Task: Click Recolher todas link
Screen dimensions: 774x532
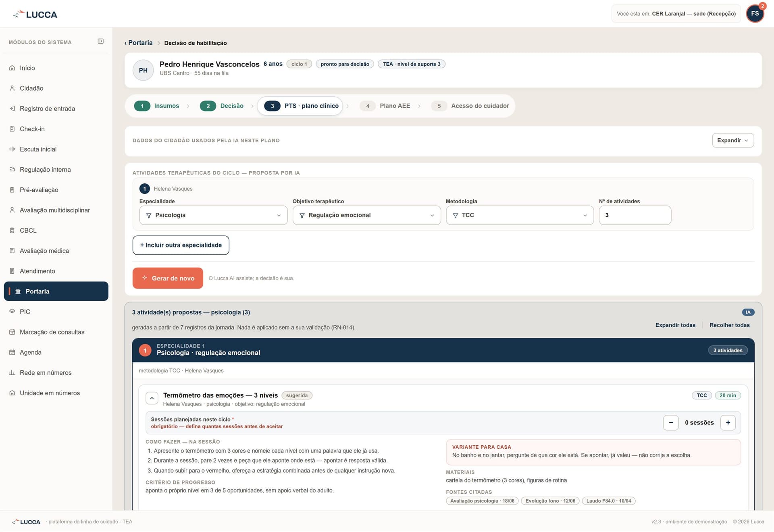Action: click(730, 325)
